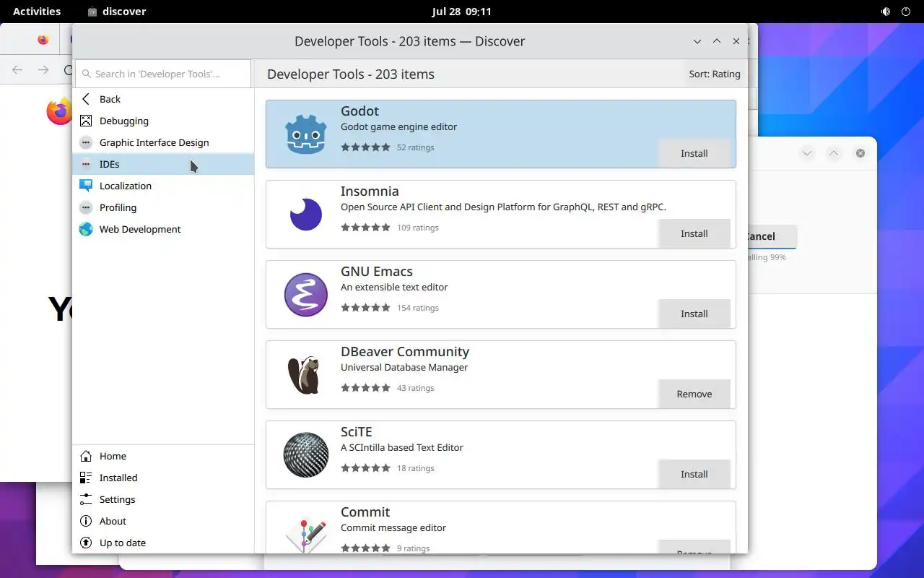Click the 'DBeaver Community' title
Viewport: 924px width, 578px height.
[405, 352]
